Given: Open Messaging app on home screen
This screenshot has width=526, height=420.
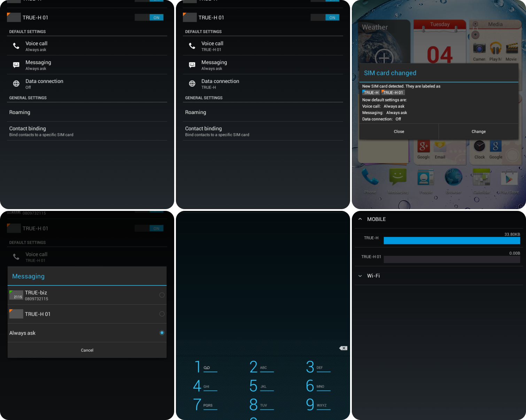Looking at the screenshot, I should point(398,181).
